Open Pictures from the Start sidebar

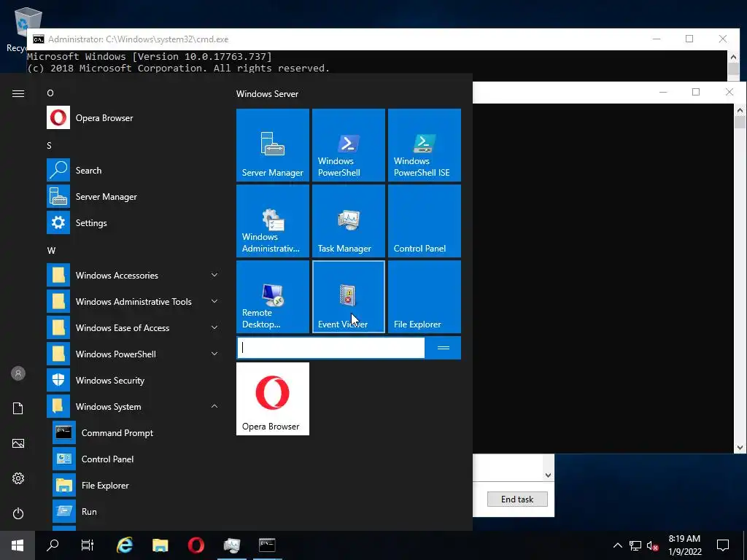18,443
